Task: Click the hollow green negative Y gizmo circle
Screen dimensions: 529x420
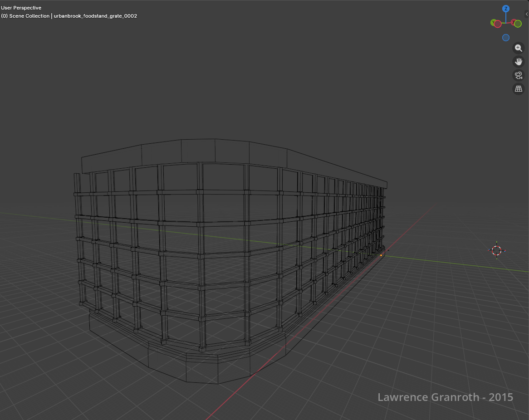Action: coord(518,24)
